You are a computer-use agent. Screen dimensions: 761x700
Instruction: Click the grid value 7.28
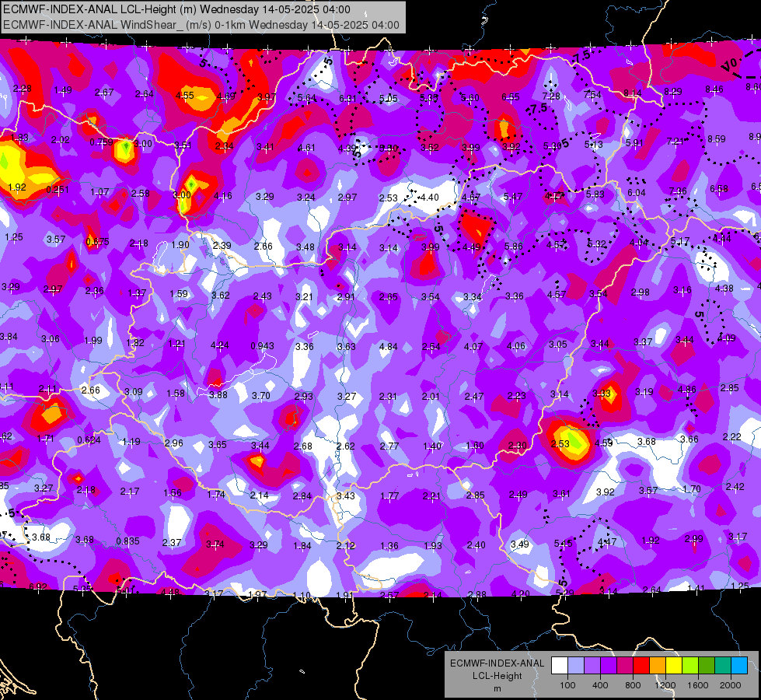(x=551, y=96)
